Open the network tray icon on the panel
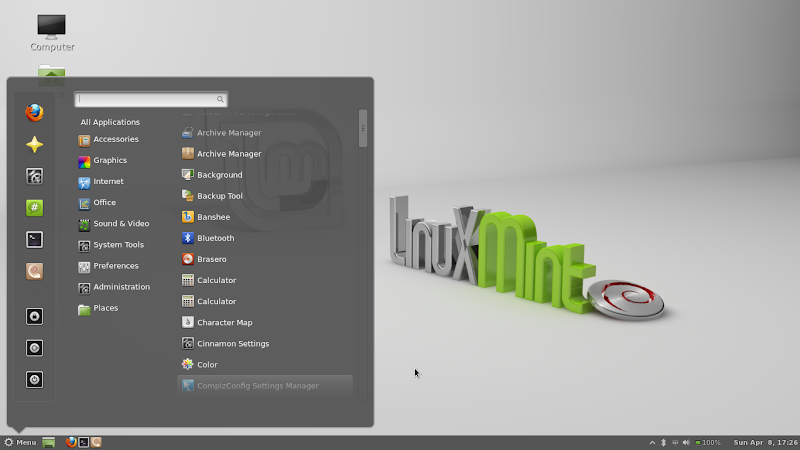This screenshot has width=800, height=450. (x=675, y=442)
